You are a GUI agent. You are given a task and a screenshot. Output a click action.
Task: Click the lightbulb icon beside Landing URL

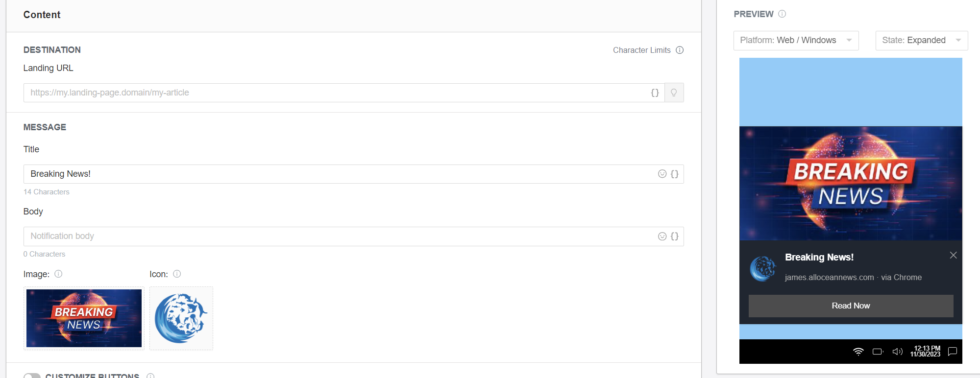(x=674, y=93)
